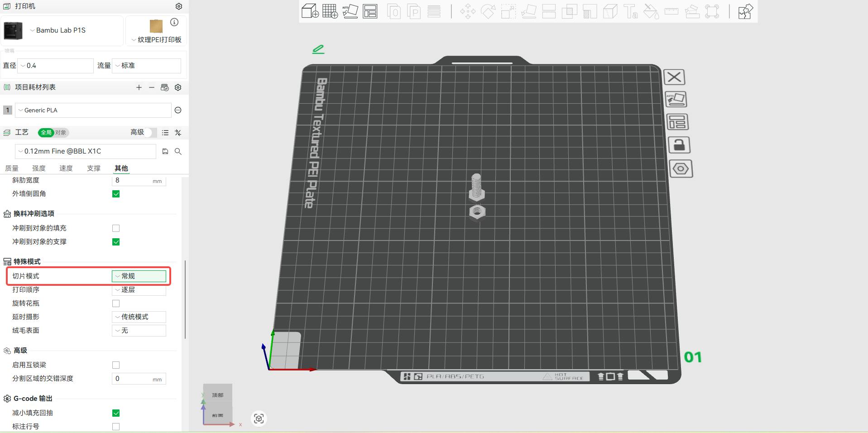This screenshot has height=433, width=868.
Task: Click the AMS filament sync icon
Action: coord(165,87)
